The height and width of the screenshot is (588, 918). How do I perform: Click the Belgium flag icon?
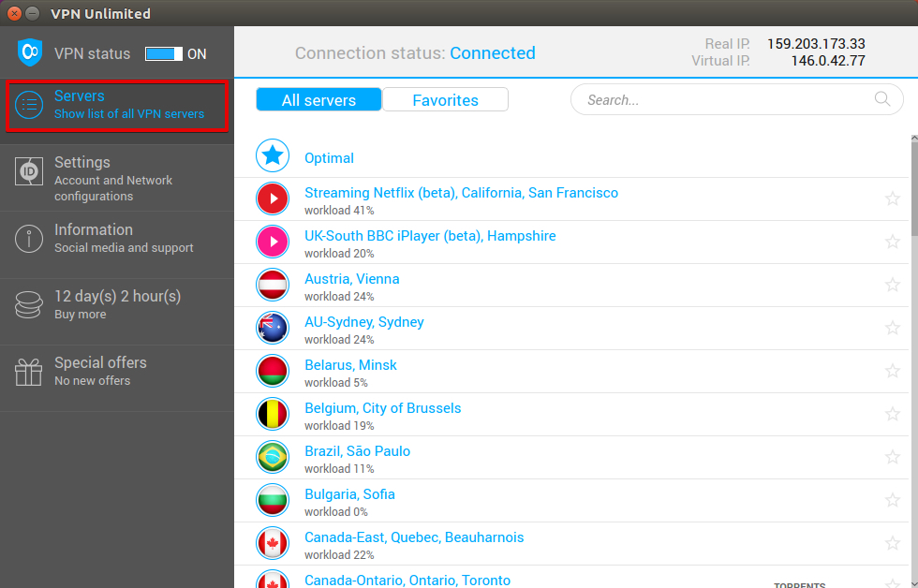click(273, 414)
